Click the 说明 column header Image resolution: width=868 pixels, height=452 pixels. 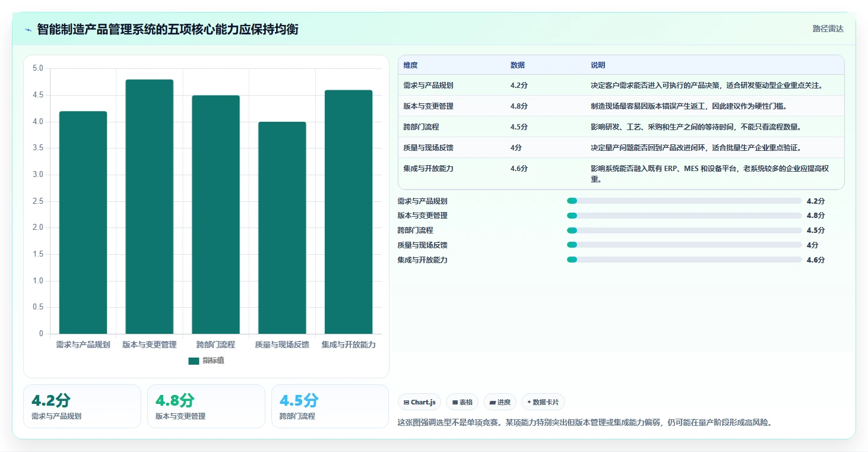pyautogui.click(x=598, y=65)
